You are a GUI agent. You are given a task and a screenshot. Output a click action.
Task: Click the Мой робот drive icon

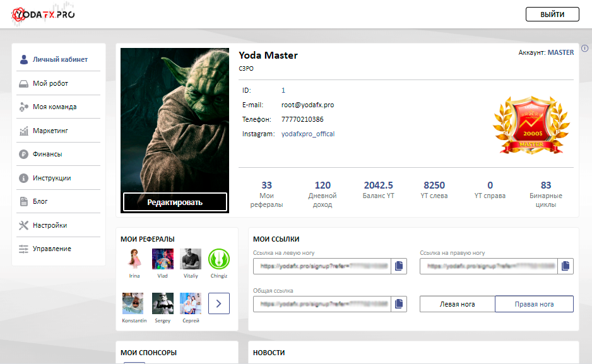click(x=23, y=83)
